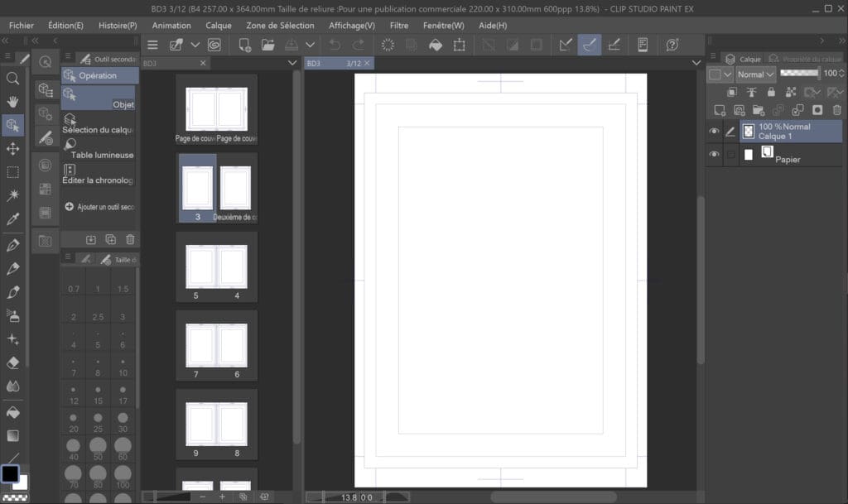Open the Calque menu
The height and width of the screenshot is (504, 848).
[x=219, y=26]
